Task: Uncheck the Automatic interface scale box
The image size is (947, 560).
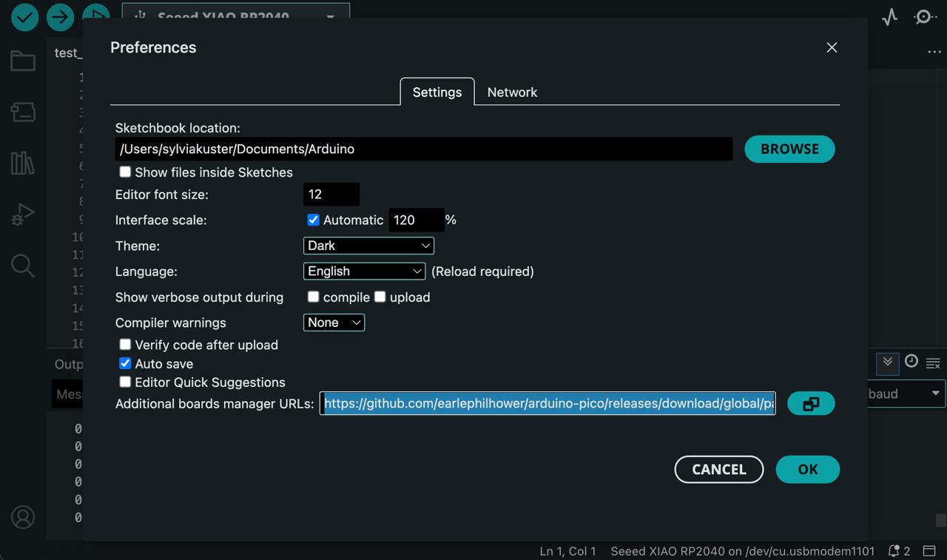Action: [313, 220]
